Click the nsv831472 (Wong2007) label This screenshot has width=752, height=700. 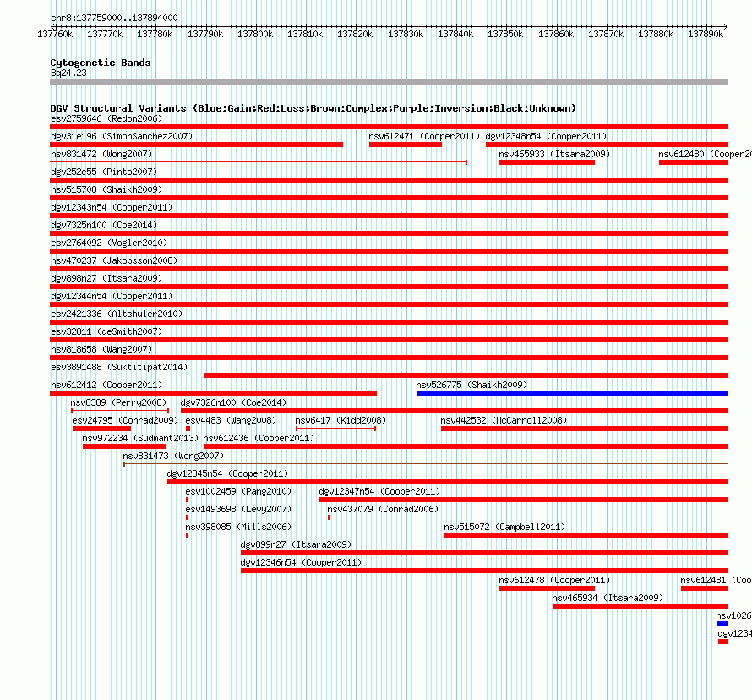[101, 154]
